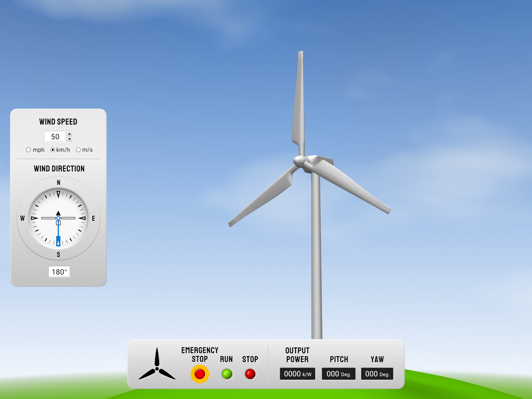Select the m/s wind speed unit
This screenshot has width=532, height=399.
[x=78, y=150]
